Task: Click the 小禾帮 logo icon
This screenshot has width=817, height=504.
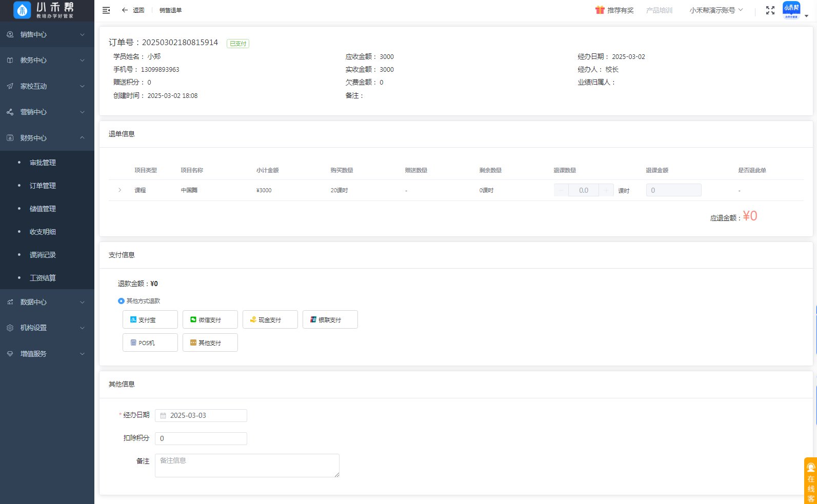Action: [22, 10]
